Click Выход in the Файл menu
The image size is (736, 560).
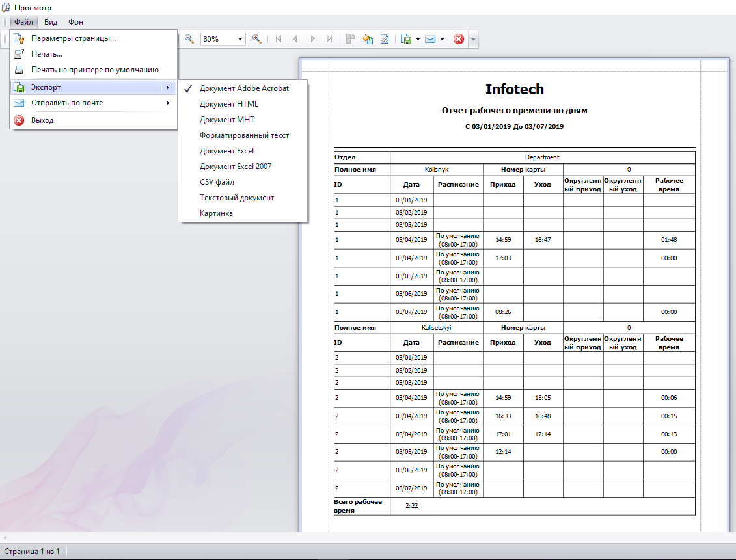coord(42,120)
